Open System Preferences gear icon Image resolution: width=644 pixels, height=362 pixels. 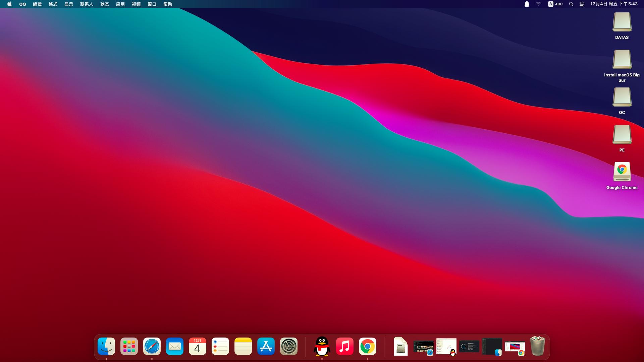(289, 346)
